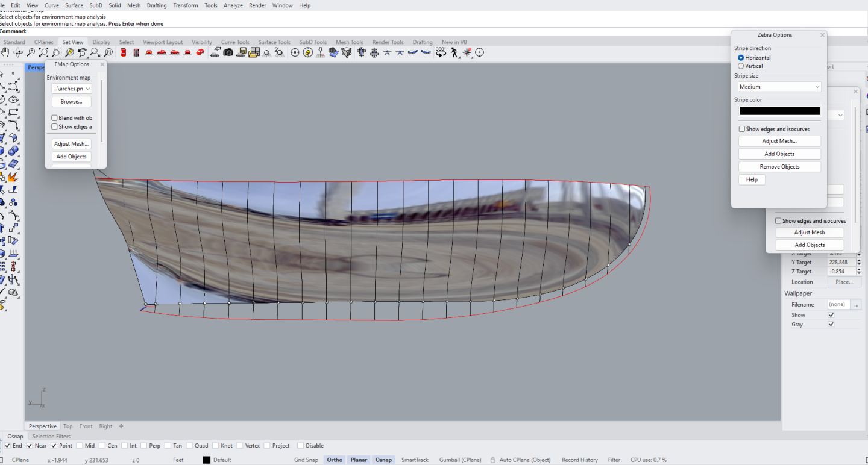Screen dimensions: 868x465
Task: Switch to the Curve Tools toolbar tab
Action: [234, 42]
